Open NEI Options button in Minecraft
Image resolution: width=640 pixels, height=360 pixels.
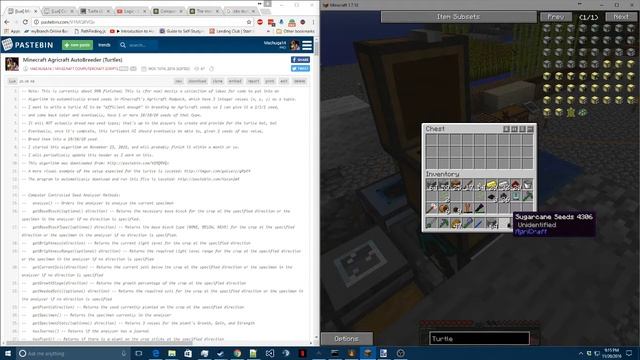click(347, 339)
